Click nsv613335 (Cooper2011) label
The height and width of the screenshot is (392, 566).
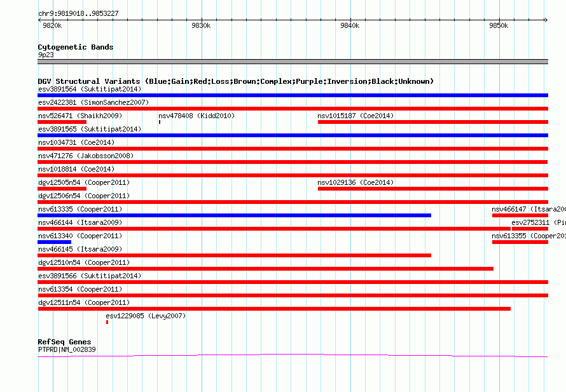click(80, 209)
